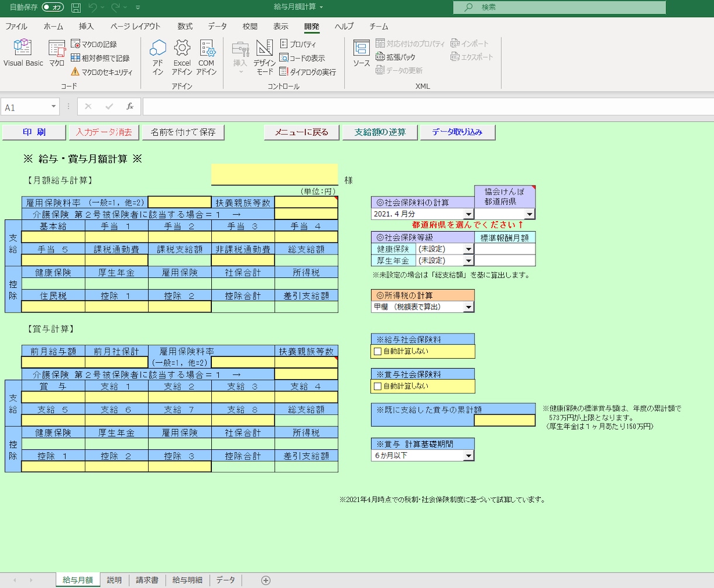
Task: Open 厚生年金 grade dropdown
Action: [469, 261]
